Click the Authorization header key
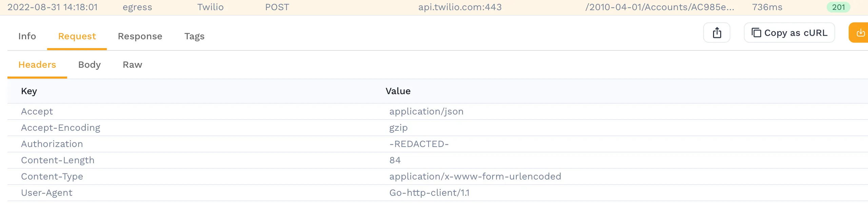 pyautogui.click(x=52, y=144)
